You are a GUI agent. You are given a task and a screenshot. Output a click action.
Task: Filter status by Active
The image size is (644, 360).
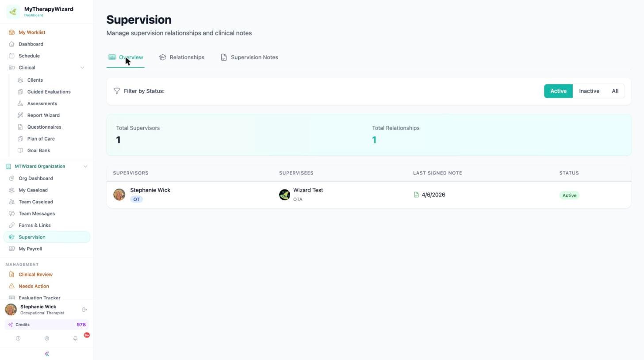coord(558,91)
